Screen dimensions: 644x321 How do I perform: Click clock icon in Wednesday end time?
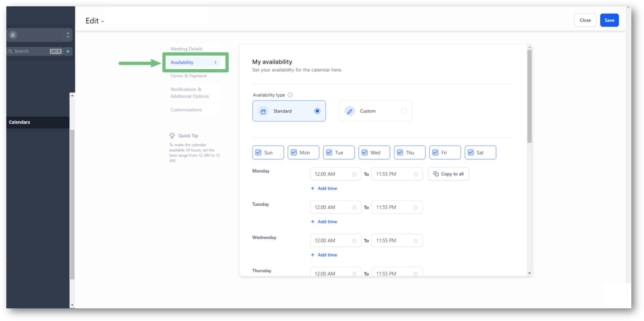(x=416, y=241)
